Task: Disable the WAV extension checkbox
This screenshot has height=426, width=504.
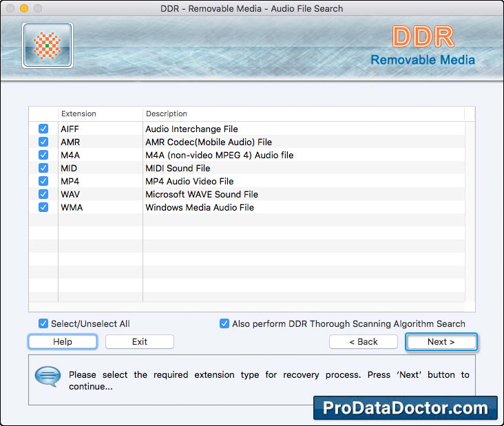Action: [x=43, y=194]
